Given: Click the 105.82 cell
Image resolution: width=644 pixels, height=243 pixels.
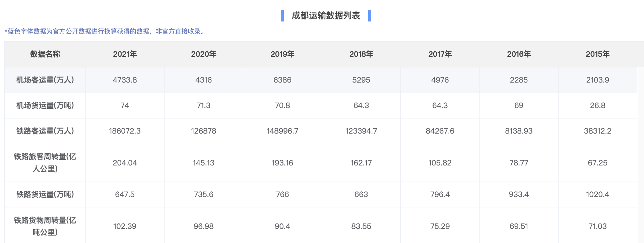Looking at the screenshot, I should [440, 163].
